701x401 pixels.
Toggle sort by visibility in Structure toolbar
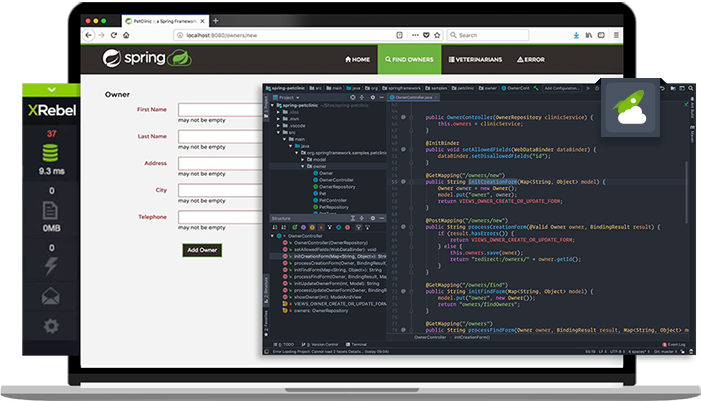275,228
